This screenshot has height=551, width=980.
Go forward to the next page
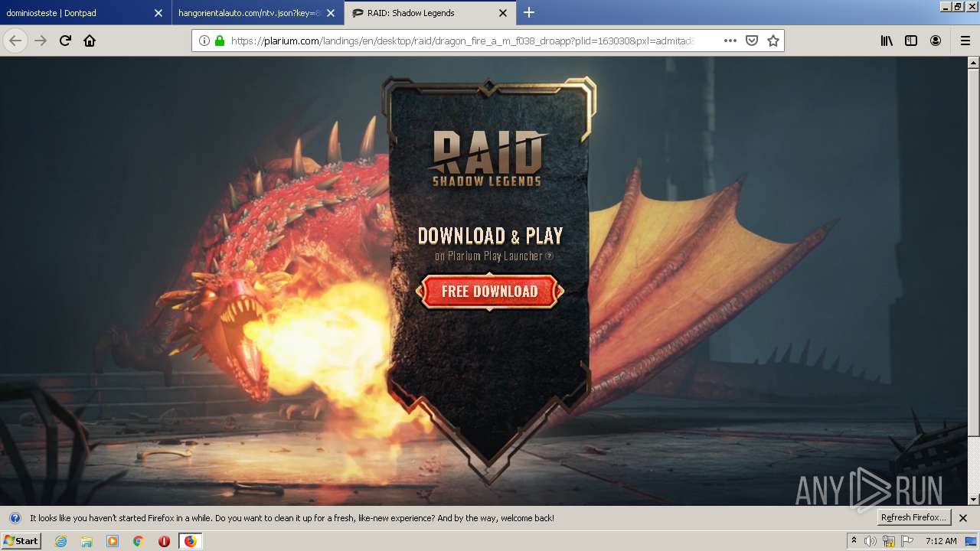tap(41, 41)
